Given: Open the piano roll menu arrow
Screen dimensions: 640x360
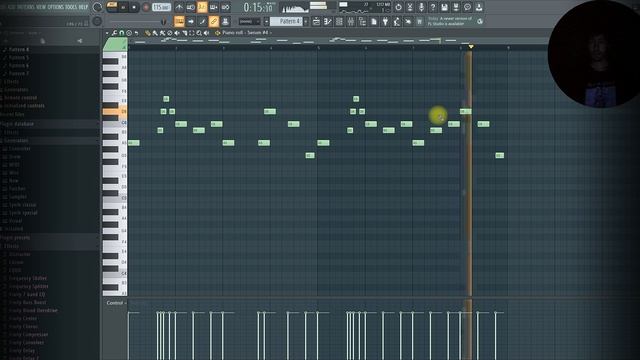Looking at the screenshot, I should (107, 33).
